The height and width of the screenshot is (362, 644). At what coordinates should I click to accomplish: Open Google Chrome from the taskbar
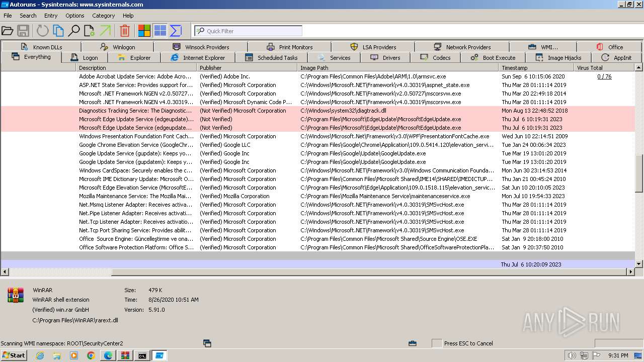(91, 355)
